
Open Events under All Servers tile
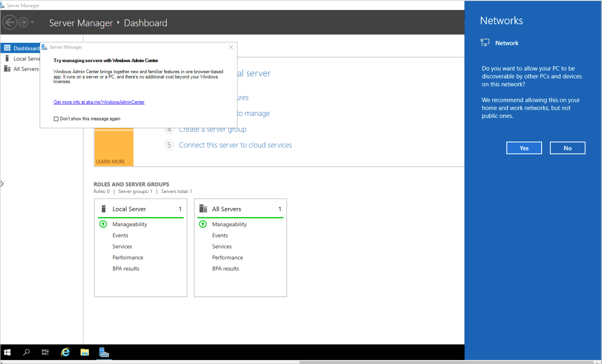pos(220,235)
